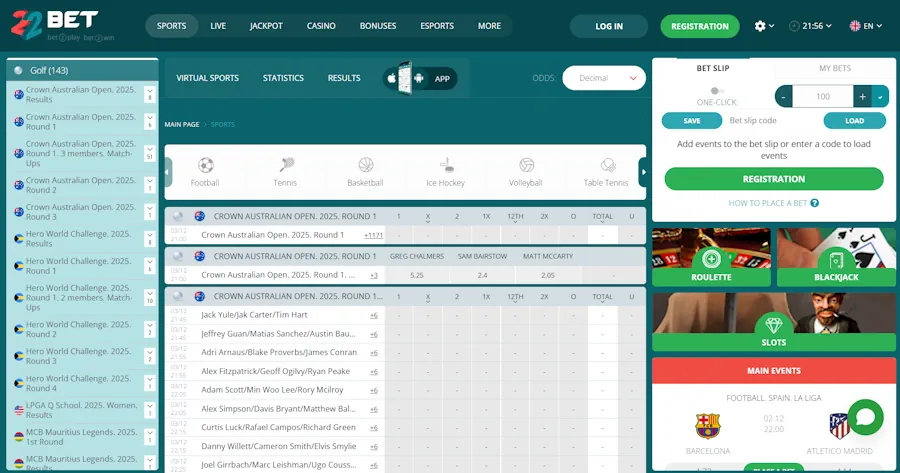The width and height of the screenshot is (900, 473).
Task: Decrease bet amount with minus button
Action: pyautogui.click(x=783, y=96)
